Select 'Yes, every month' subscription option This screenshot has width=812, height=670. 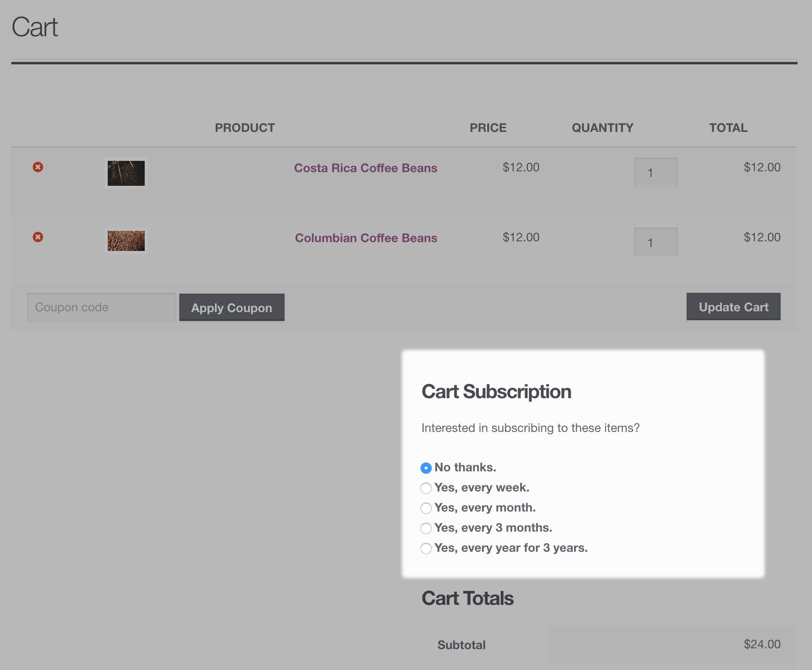click(426, 507)
